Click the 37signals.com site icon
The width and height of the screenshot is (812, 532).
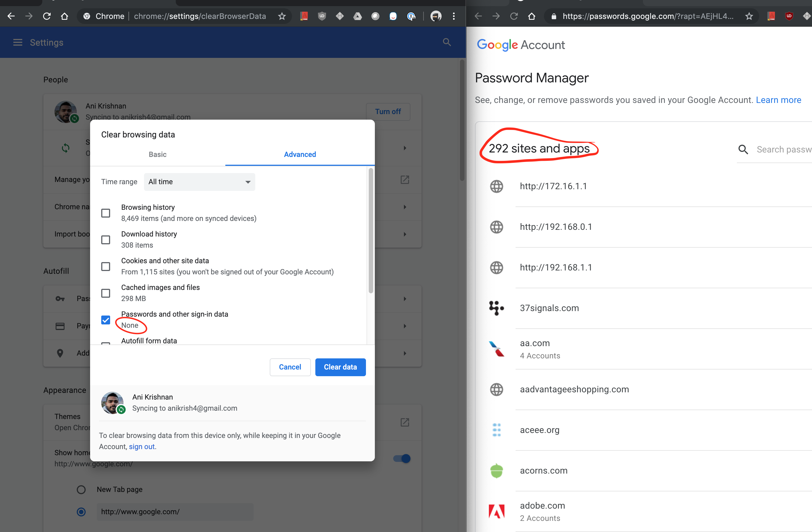496,307
